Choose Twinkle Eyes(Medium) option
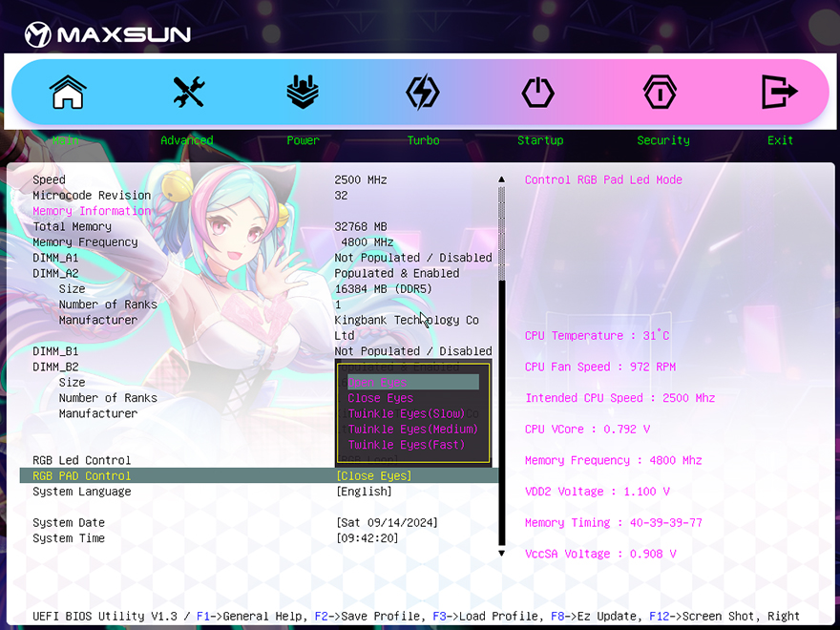The width and height of the screenshot is (840, 630). (413, 430)
